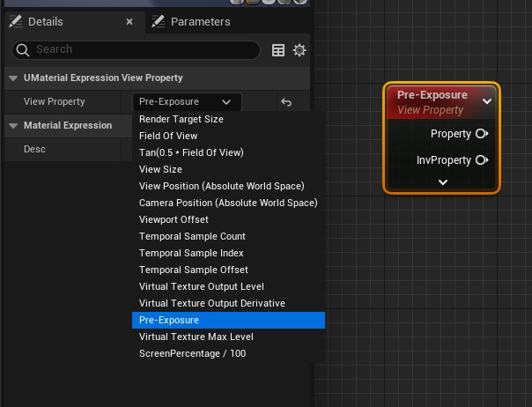Select Field Of View from the list
Image resolution: width=532 pixels, height=407 pixels.
[x=168, y=136]
